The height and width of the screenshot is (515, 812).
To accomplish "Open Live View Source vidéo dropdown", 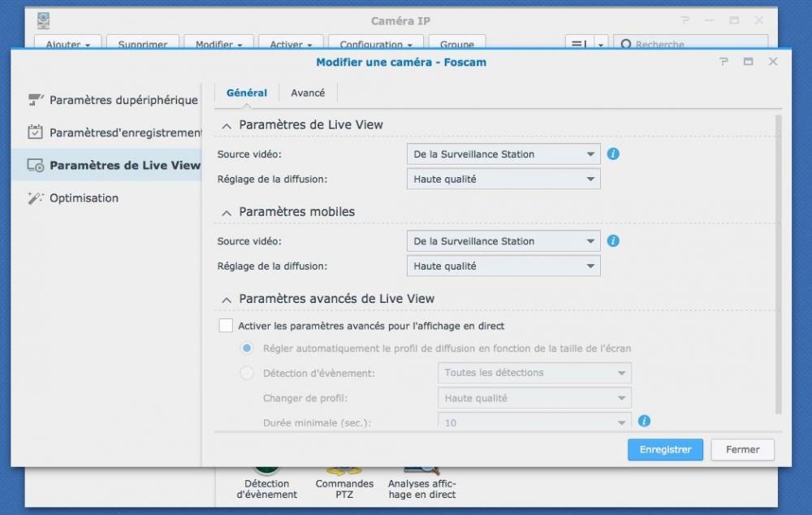I will click(503, 154).
